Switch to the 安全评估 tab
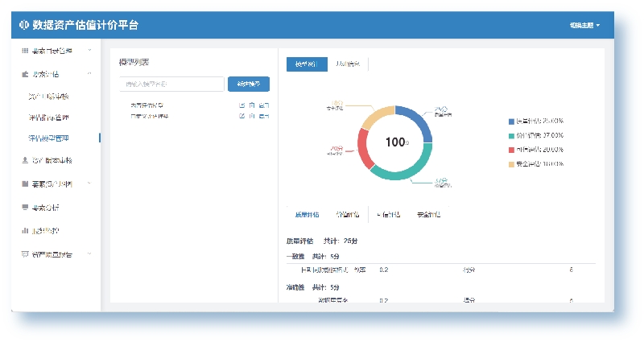The width and height of the screenshot is (644, 342). [428, 215]
